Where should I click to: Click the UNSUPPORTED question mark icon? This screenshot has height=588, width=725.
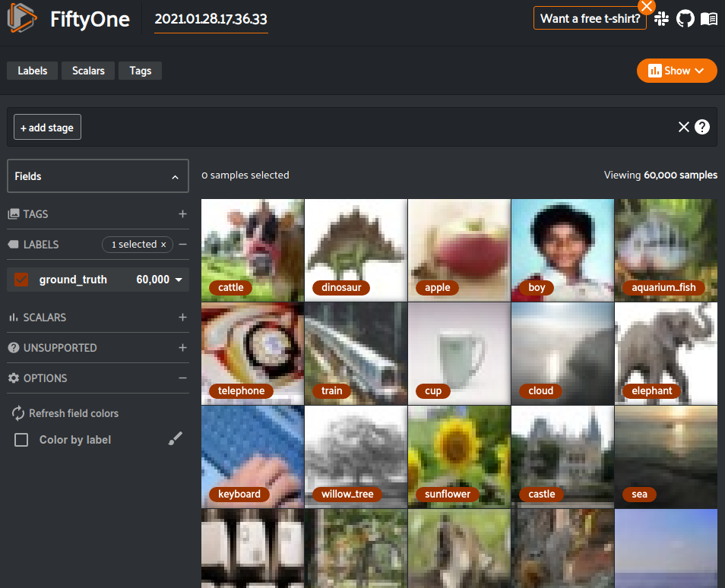[x=14, y=348]
